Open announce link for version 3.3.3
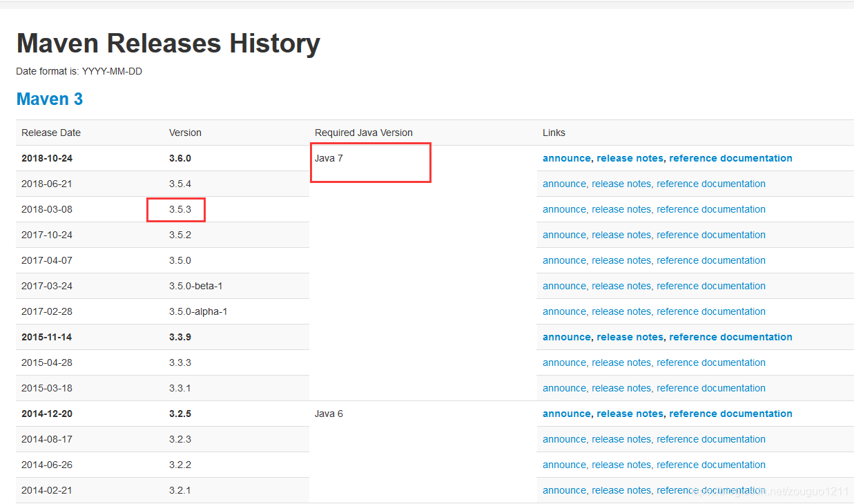Screen dimensions: 854x504 [x=564, y=362]
